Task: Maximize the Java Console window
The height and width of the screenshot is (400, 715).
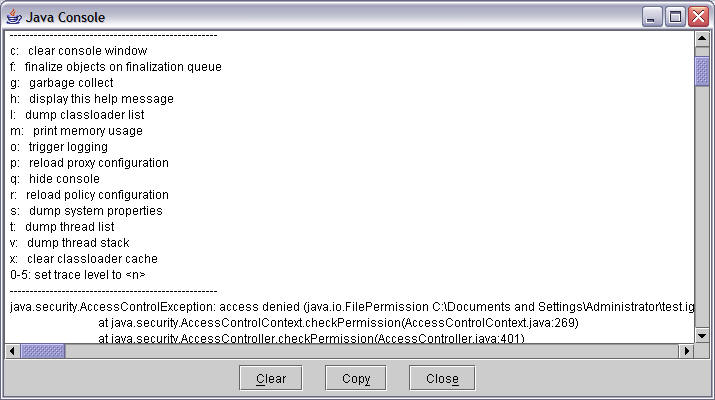Action: pyautogui.click(x=675, y=17)
